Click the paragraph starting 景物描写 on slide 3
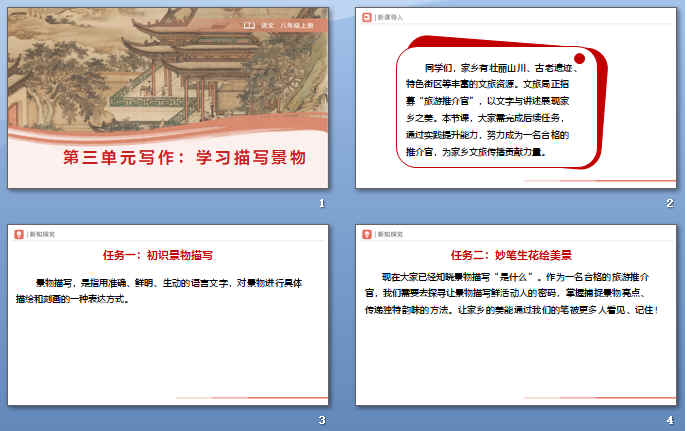This screenshot has width=685, height=431. click(165, 290)
